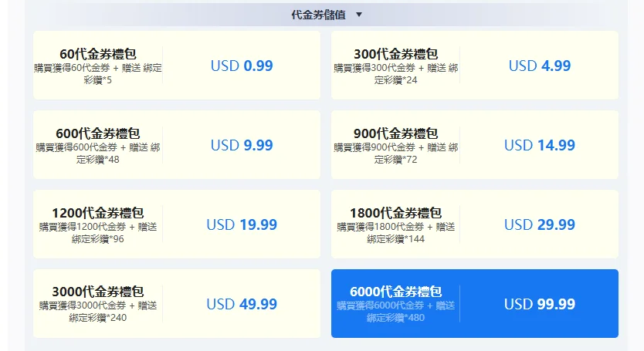Pick the 1800代金券禮包 package title
Image resolution: width=644 pixels, height=351 pixels.
[395, 213]
